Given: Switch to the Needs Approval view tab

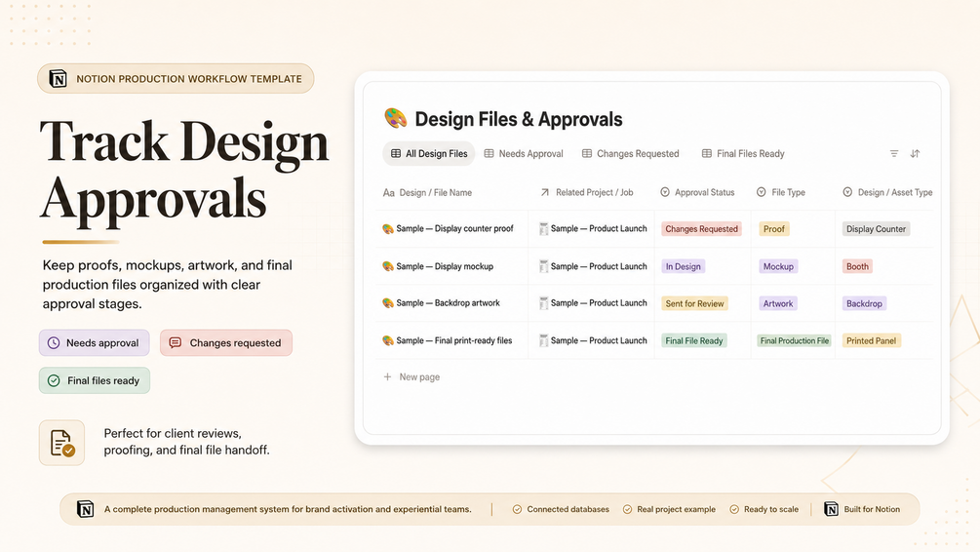Looking at the screenshot, I should tap(524, 154).
